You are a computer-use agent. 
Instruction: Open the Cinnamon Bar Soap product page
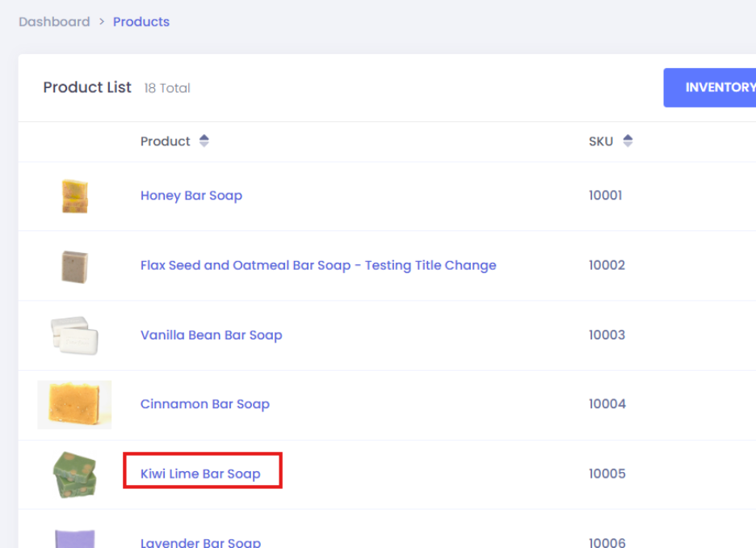tap(205, 404)
